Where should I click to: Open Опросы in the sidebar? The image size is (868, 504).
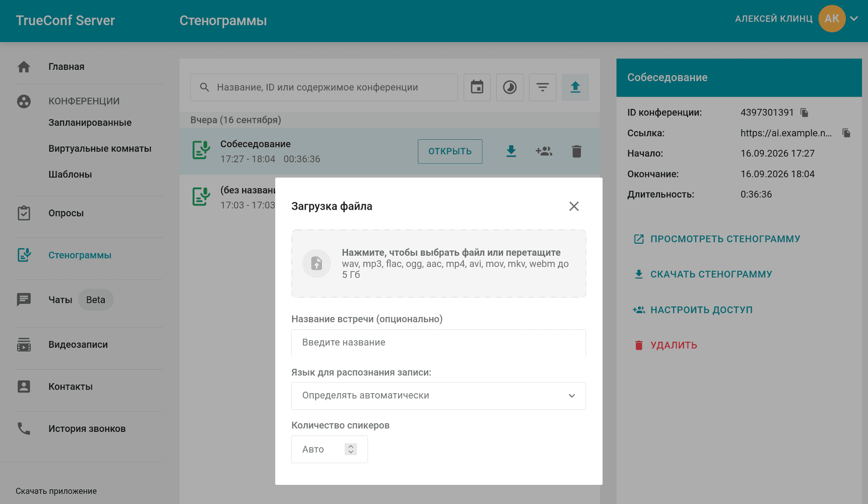coord(66,213)
